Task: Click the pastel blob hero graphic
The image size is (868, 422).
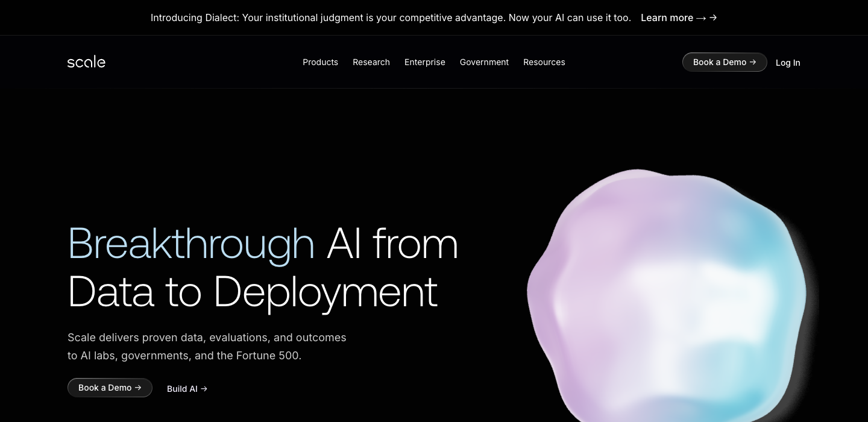Action: click(667, 295)
